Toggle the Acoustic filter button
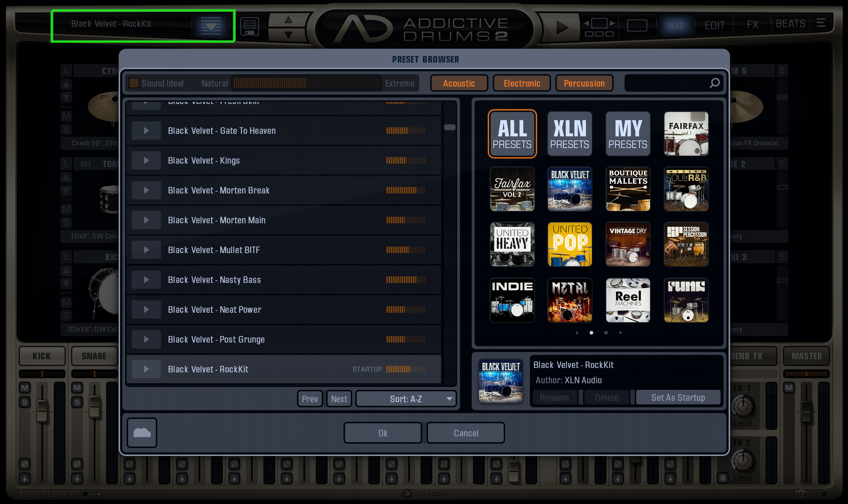Image resolution: width=848 pixels, height=504 pixels. pyautogui.click(x=459, y=83)
